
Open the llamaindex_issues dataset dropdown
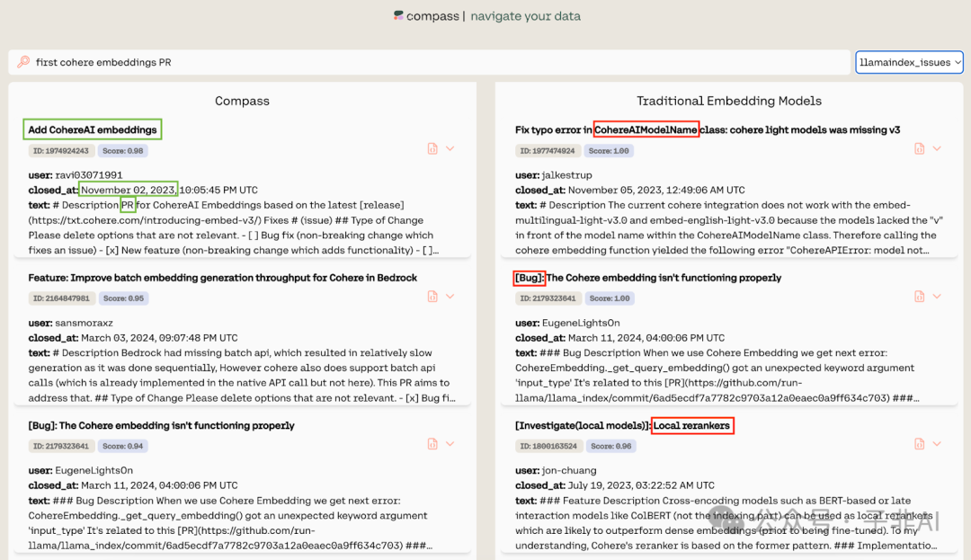tap(909, 62)
